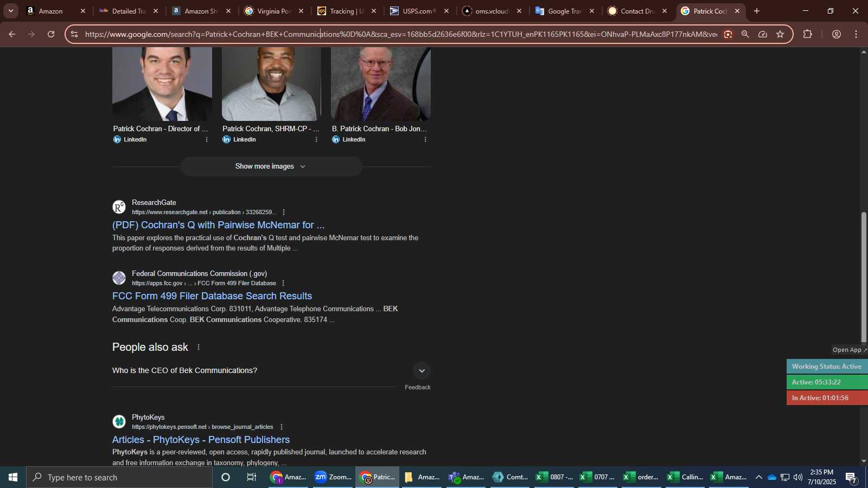Open Patrick Cochran SHRM-CP image thumbnail
Viewport: 868px width, 488px height.
[271, 84]
